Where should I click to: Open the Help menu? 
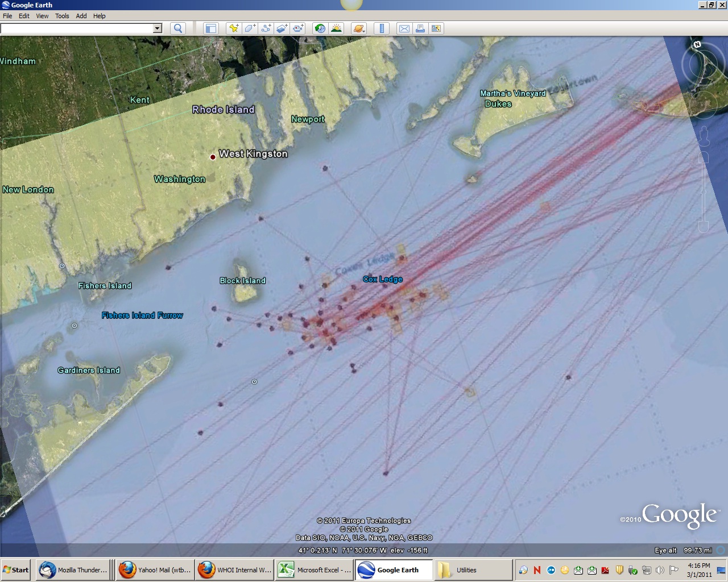click(x=100, y=16)
